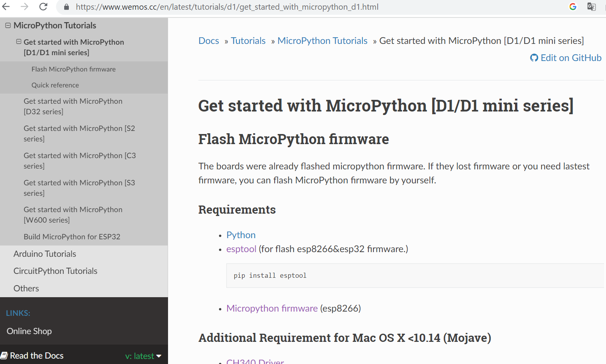Click the pip install esptool code block

pos(415,276)
